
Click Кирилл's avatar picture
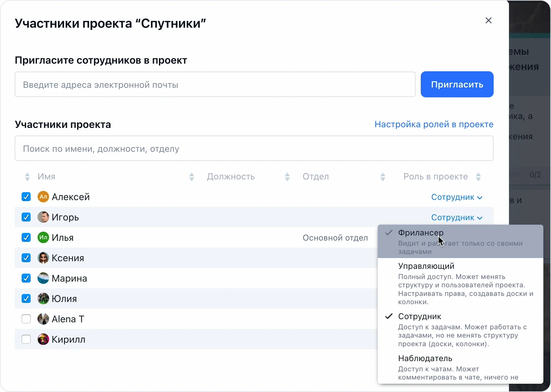43,339
